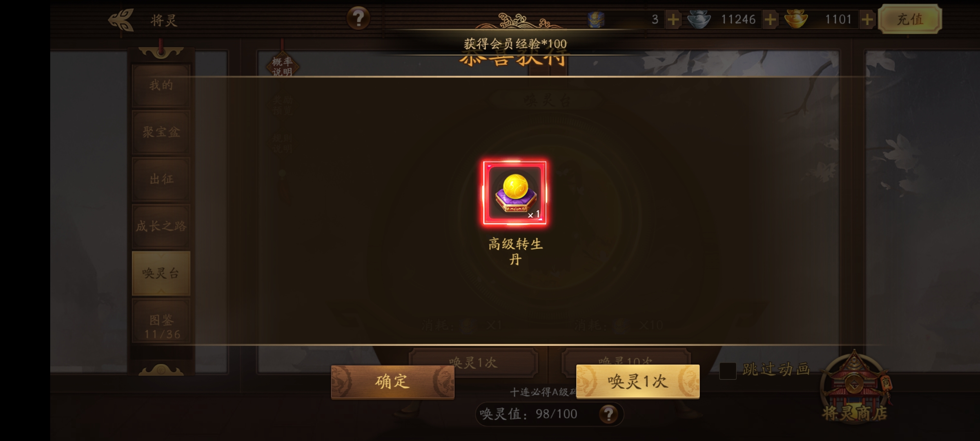The image size is (980, 441).
Task: Add gold ingots with the plus icon
Action: click(x=866, y=19)
